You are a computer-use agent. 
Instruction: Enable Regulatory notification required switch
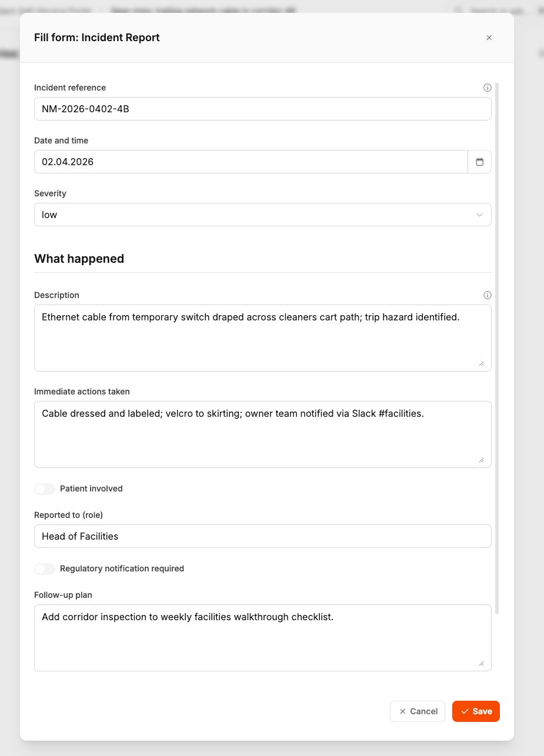click(45, 568)
